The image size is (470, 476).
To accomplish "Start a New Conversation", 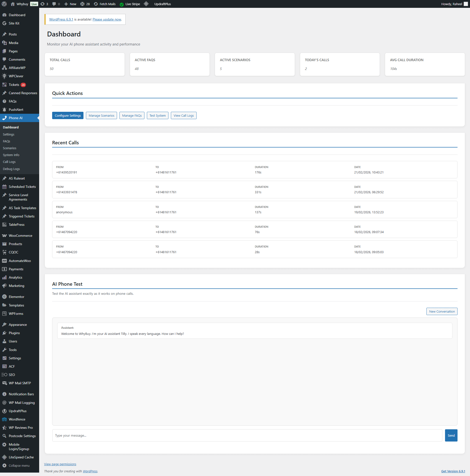I will pos(441,311).
